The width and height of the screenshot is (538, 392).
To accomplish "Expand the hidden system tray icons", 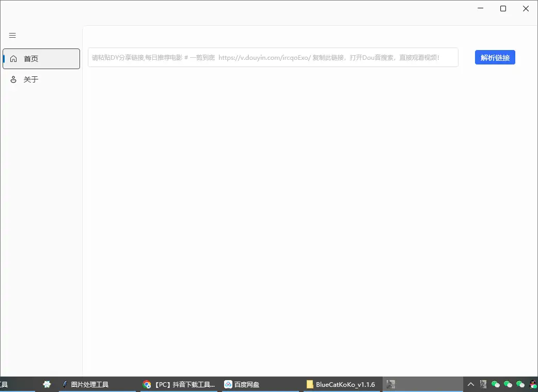I will point(471,384).
